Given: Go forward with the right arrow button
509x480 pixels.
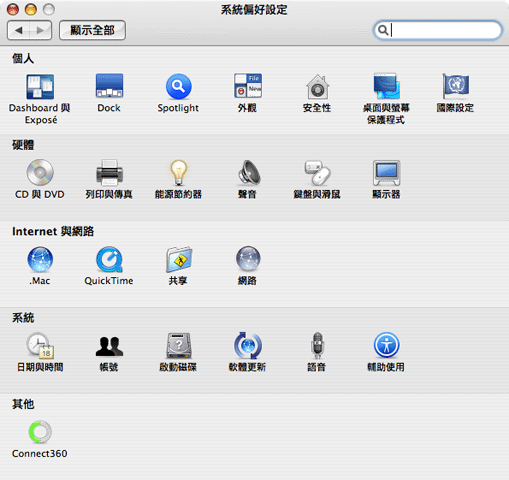Looking at the screenshot, I should point(41,30).
